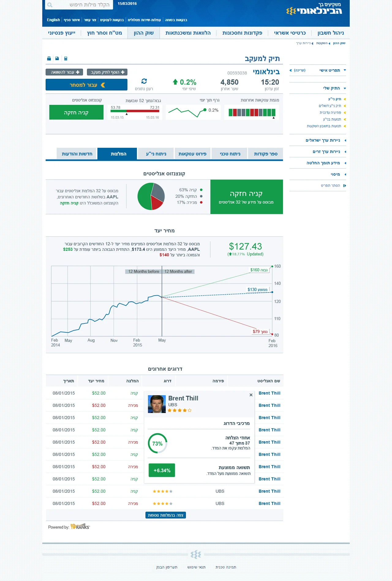Click the bank logo in header
392x581 pixels.
point(314,9)
